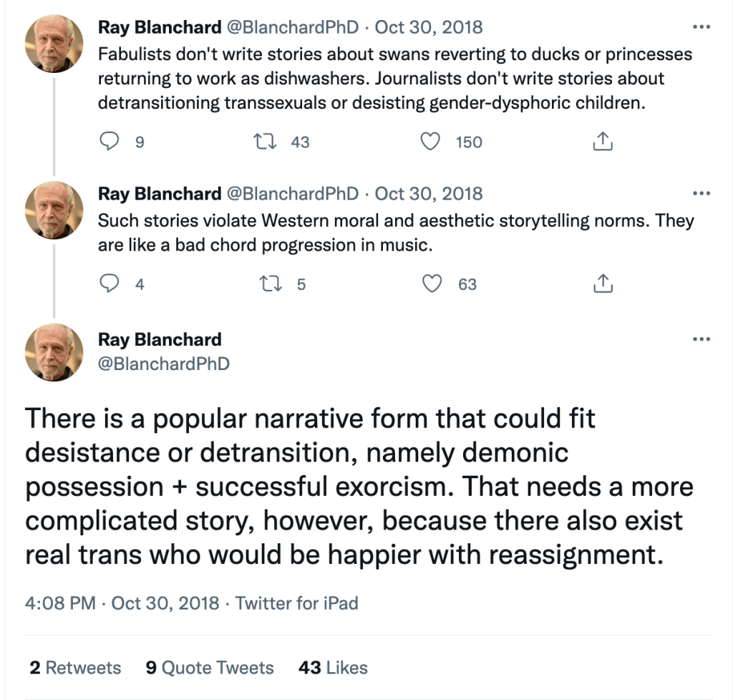Open the 4:08 PM timestamp link

click(x=60, y=603)
